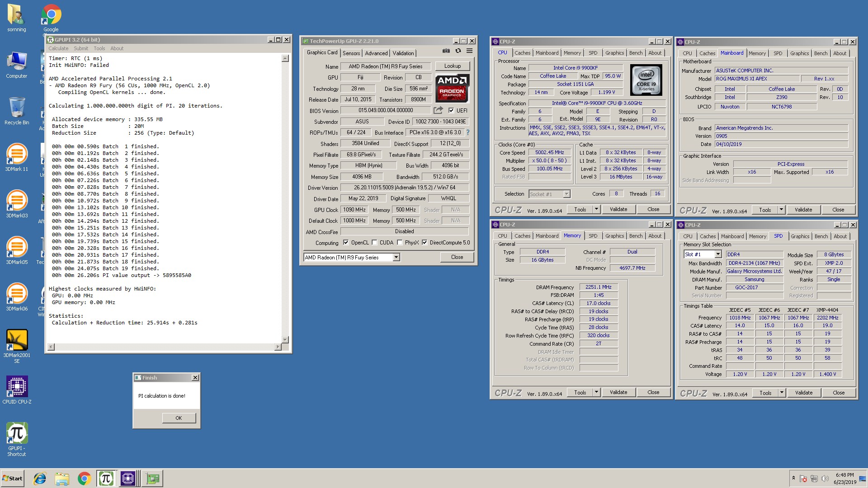Click the GPUPI vertical scrollbar up arrow

pyautogui.click(x=285, y=58)
